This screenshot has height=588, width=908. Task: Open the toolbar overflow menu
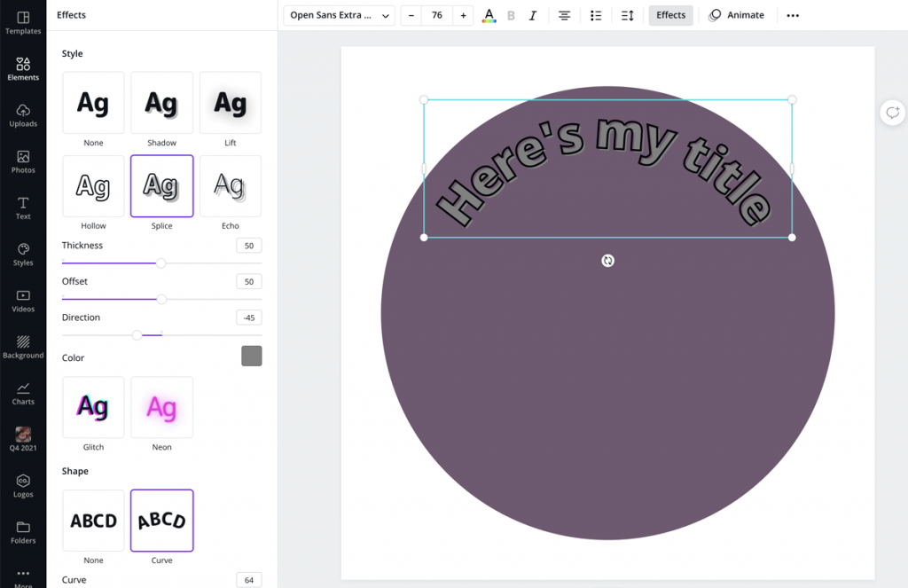(792, 15)
